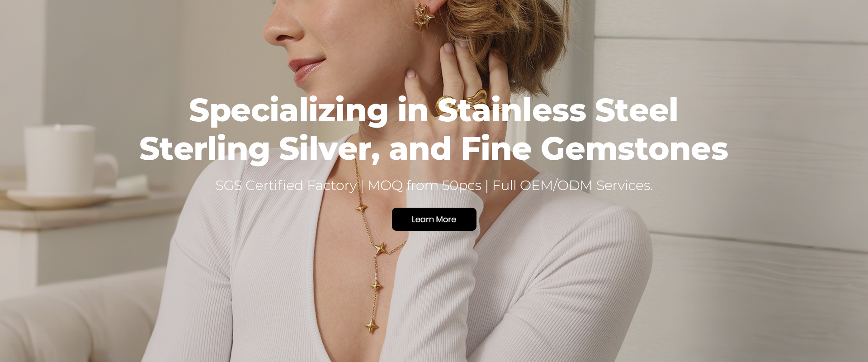
Task: Click the Learn More button
Action: pyautogui.click(x=434, y=219)
